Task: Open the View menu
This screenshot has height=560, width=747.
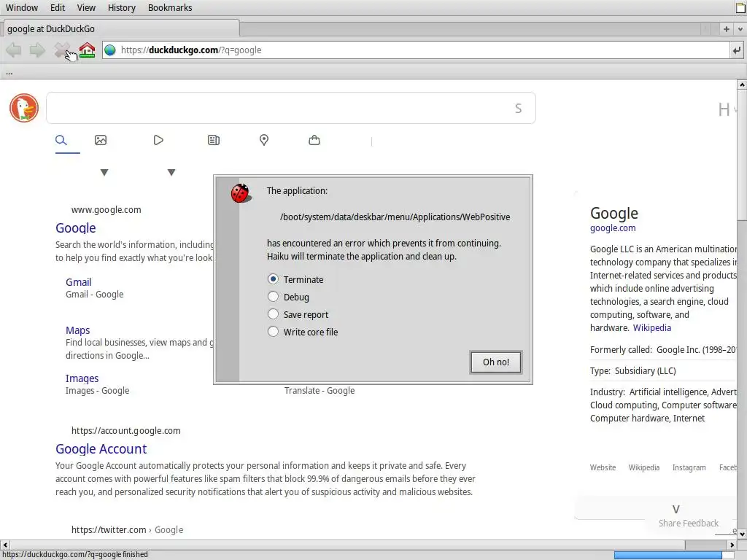Action: (x=86, y=7)
